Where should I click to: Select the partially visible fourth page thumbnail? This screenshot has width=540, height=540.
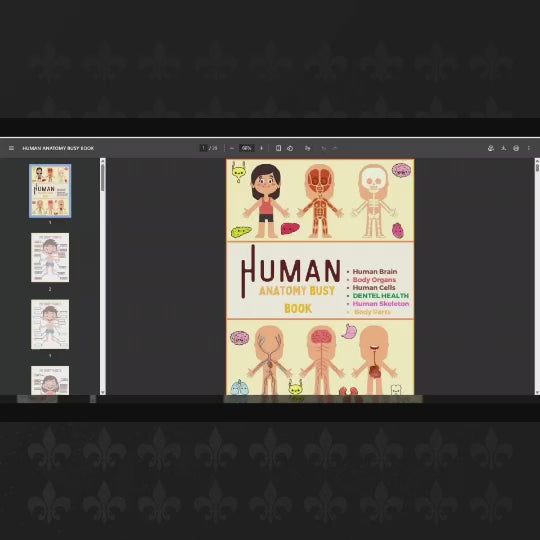50,380
